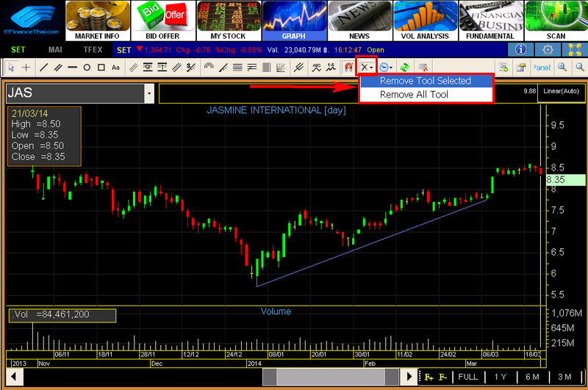This screenshot has width=588, height=390.
Task: Select the rectangle drawing tool
Action: [101, 67]
